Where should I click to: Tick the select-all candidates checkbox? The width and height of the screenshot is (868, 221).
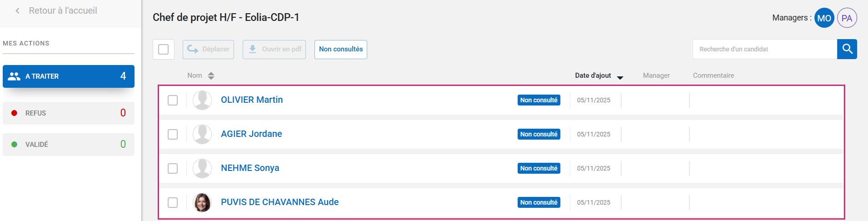[164, 49]
